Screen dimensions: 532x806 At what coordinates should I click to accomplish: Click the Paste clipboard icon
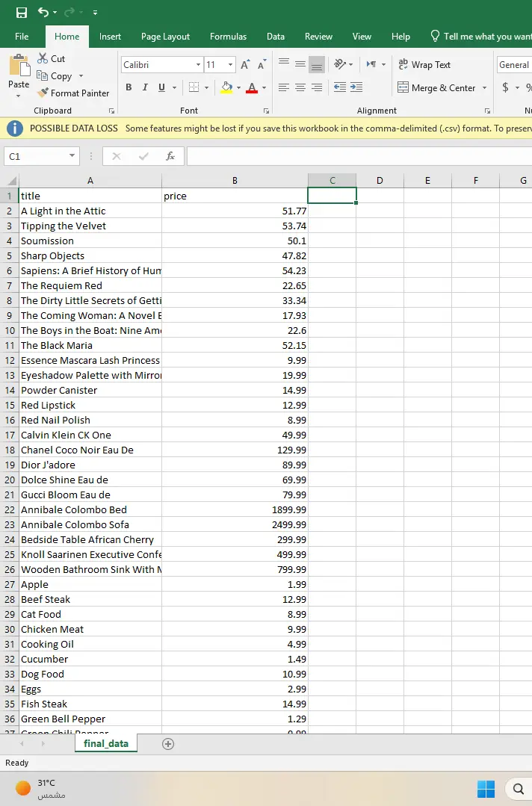click(19, 66)
